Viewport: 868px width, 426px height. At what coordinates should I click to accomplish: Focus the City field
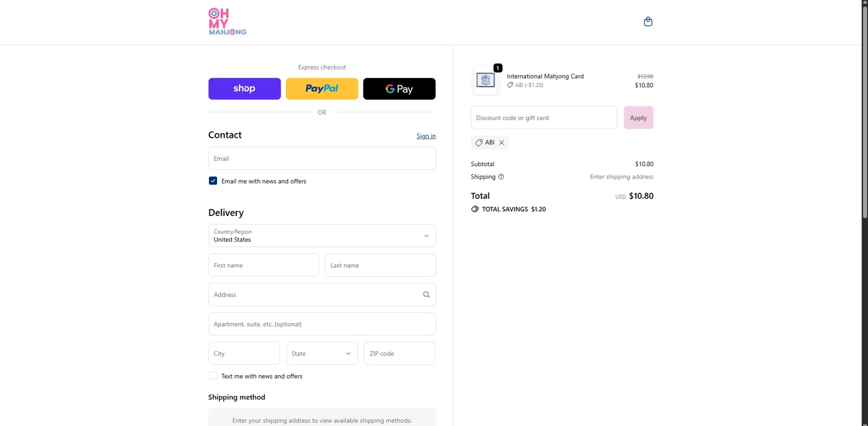[244, 353]
